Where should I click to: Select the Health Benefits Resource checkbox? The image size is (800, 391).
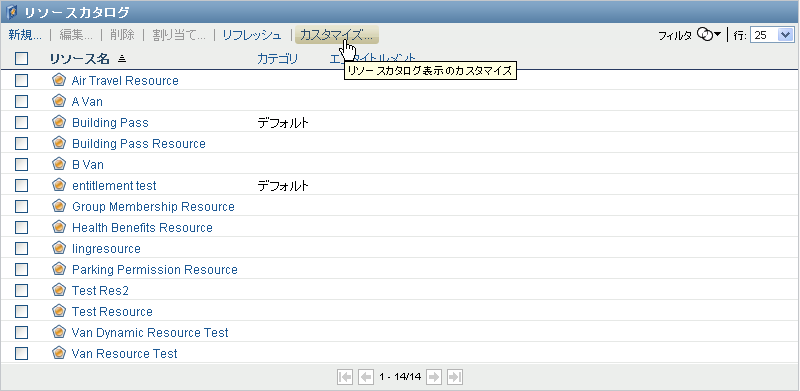pyautogui.click(x=21, y=227)
